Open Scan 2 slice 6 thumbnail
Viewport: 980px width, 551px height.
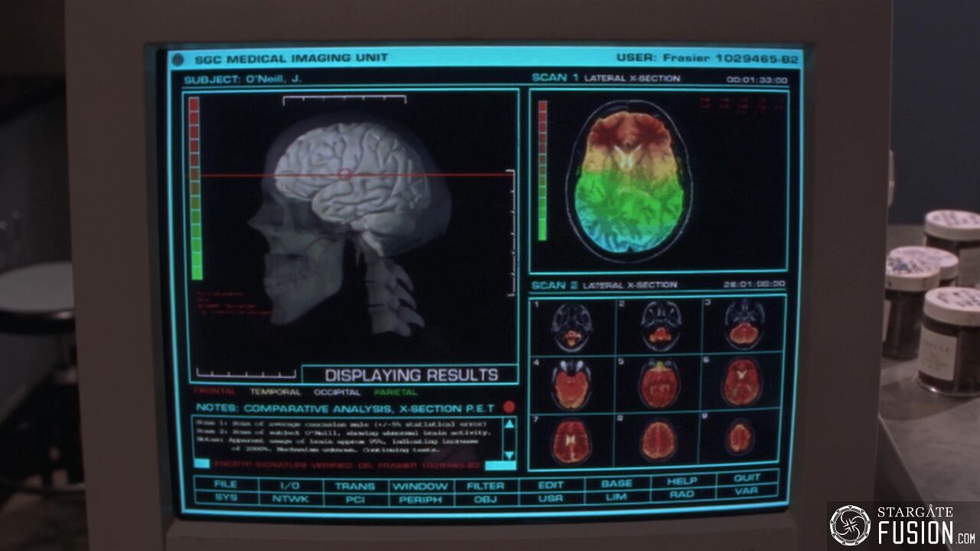(x=743, y=380)
